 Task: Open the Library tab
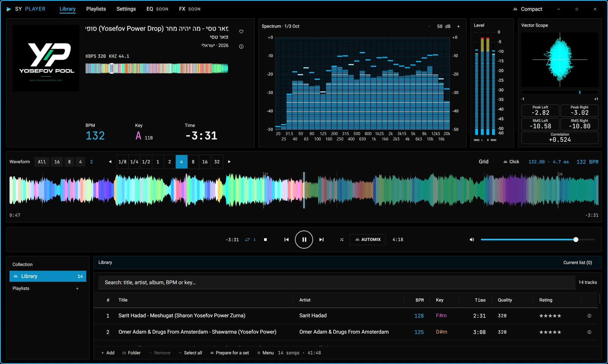(x=68, y=9)
